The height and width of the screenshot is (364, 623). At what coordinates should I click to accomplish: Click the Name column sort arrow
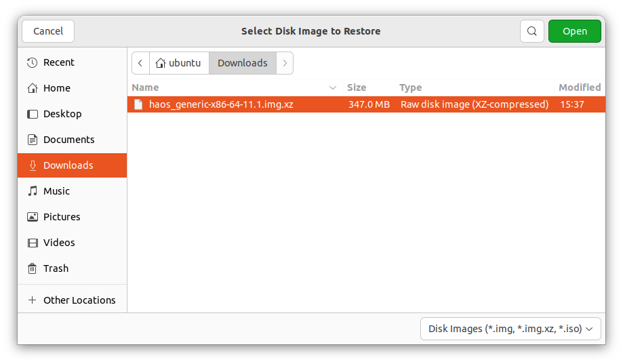[333, 87]
